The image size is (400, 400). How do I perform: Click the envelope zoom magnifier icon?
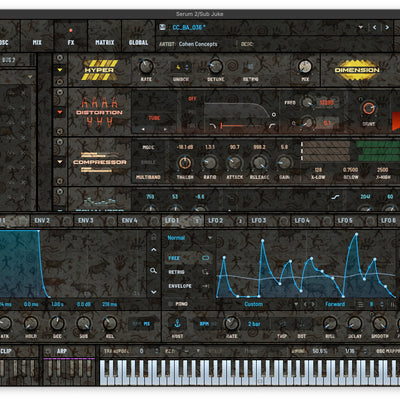(153, 271)
